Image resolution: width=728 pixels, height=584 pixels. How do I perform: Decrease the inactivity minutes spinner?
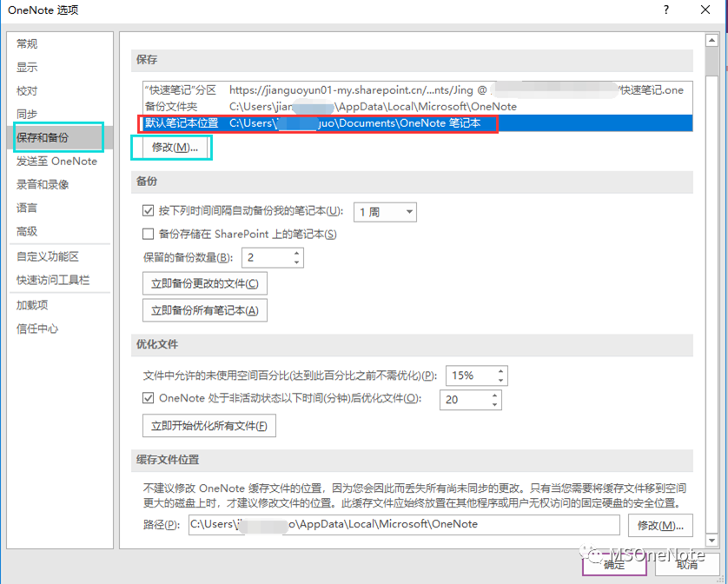[494, 404]
